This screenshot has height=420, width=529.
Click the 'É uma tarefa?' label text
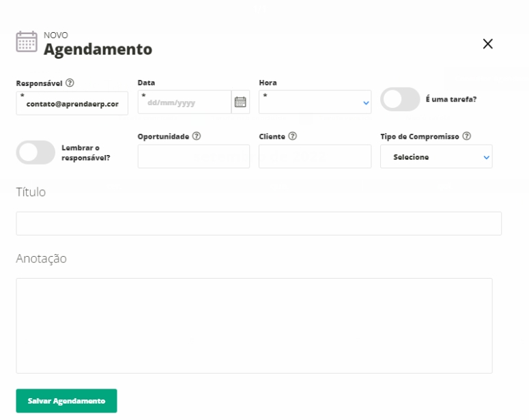[451, 100]
